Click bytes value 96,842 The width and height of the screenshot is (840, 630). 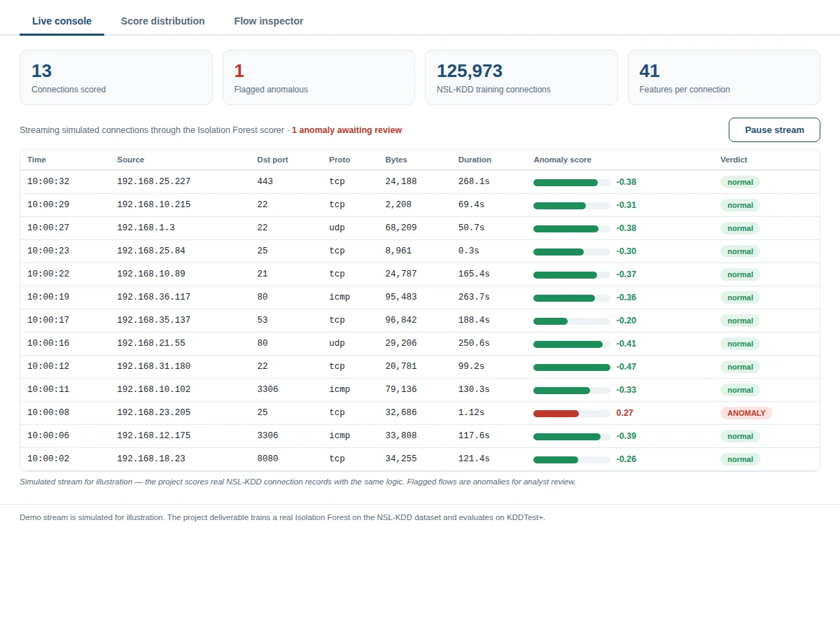pyautogui.click(x=401, y=321)
